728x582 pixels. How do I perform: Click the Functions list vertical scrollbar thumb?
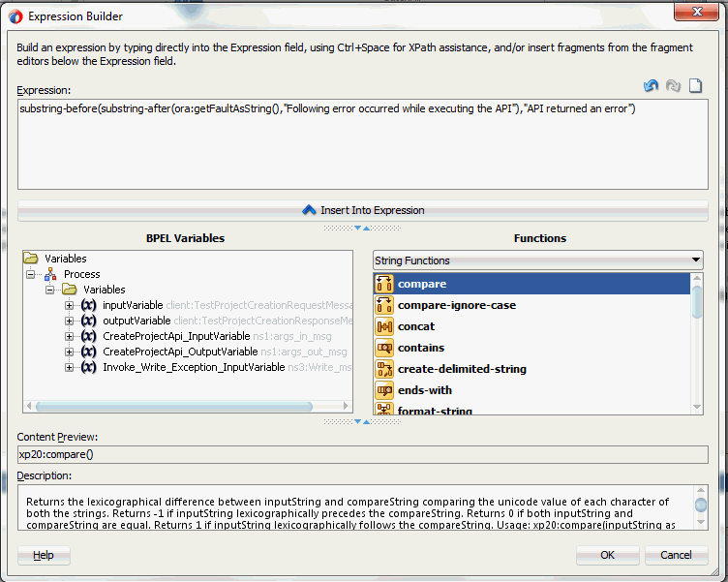[696, 302]
